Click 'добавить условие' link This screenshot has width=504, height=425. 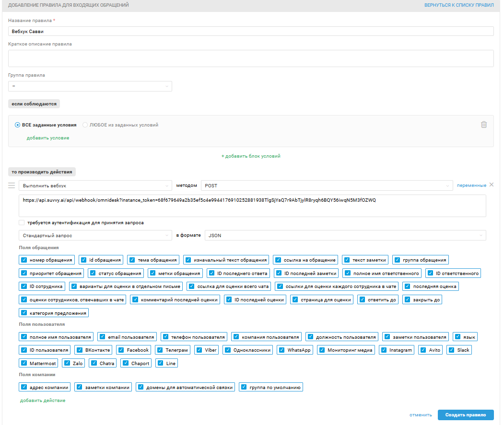48,138
